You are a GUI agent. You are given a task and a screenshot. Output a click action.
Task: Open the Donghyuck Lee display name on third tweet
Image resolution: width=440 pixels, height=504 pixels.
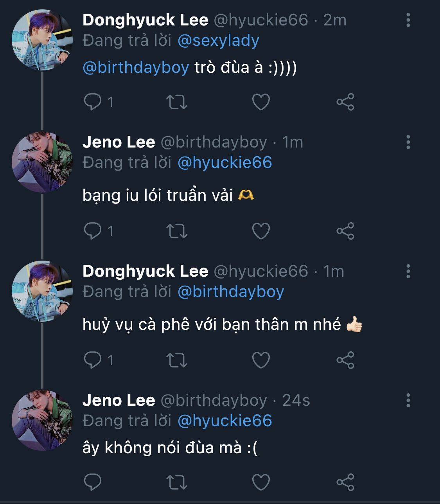(145, 271)
